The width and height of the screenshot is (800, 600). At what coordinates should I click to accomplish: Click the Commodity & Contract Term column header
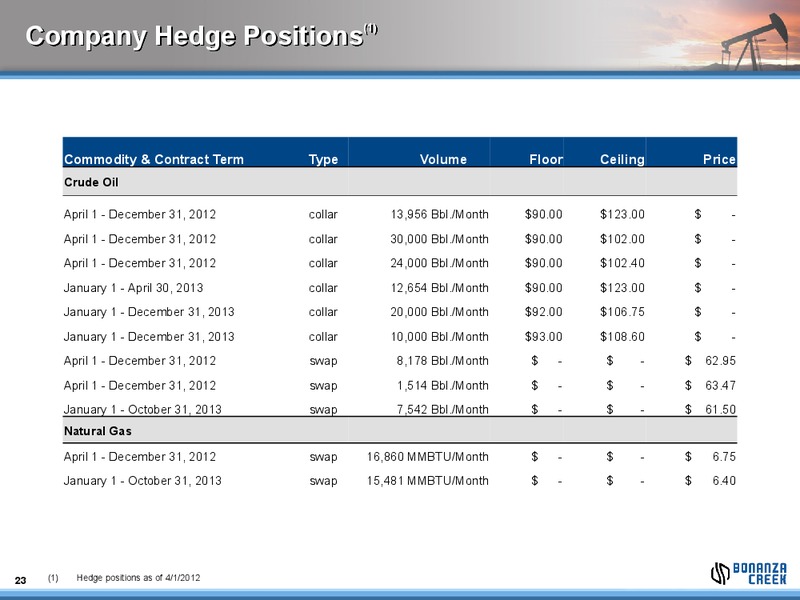[x=154, y=159]
